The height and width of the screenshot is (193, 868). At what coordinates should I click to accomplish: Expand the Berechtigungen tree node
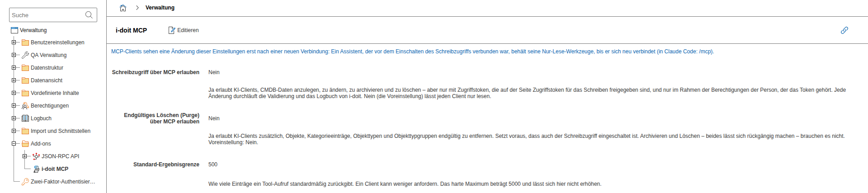click(x=14, y=106)
